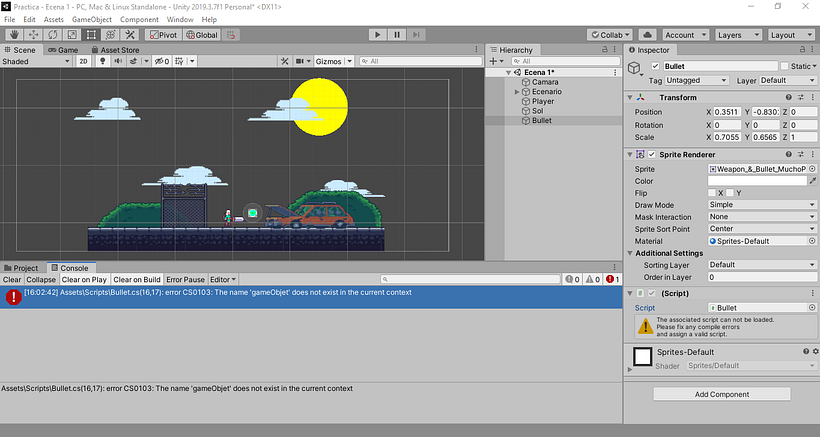Open Sprite Renderer help icon
This screenshot has height=437, width=820.
[x=789, y=154]
